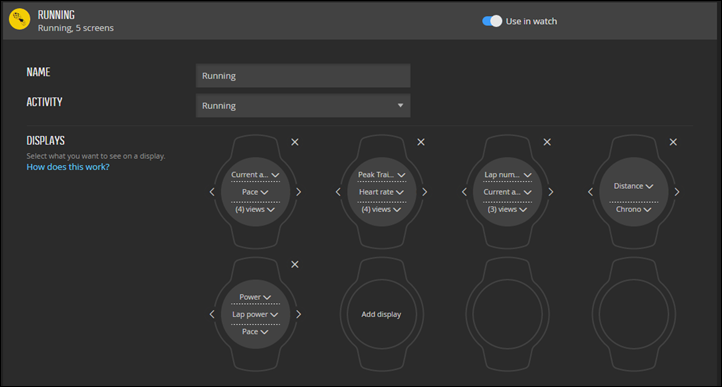Click right arrow of Lap power display

[298, 314]
